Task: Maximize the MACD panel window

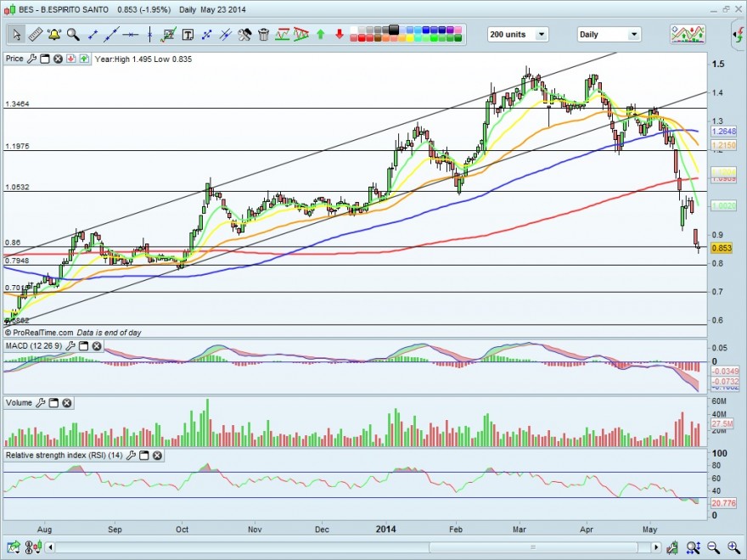Action: click(83, 345)
